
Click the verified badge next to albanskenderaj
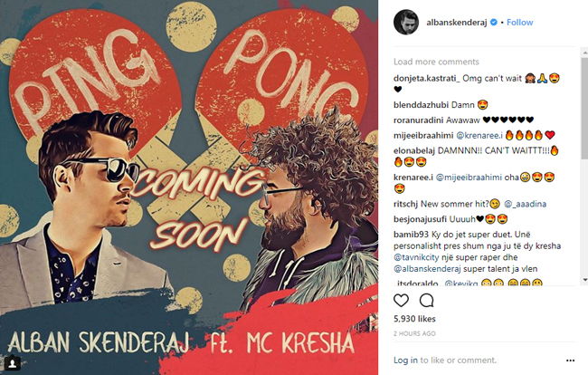tap(494, 22)
